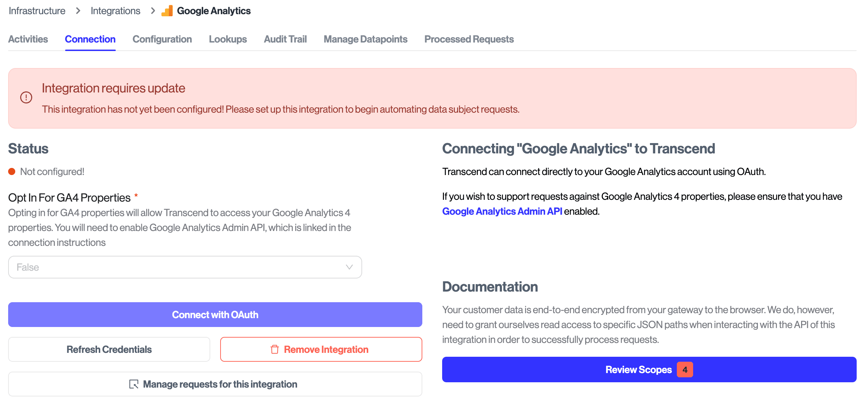
Task: View the Processed Requests tab
Action: (x=469, y=39)
